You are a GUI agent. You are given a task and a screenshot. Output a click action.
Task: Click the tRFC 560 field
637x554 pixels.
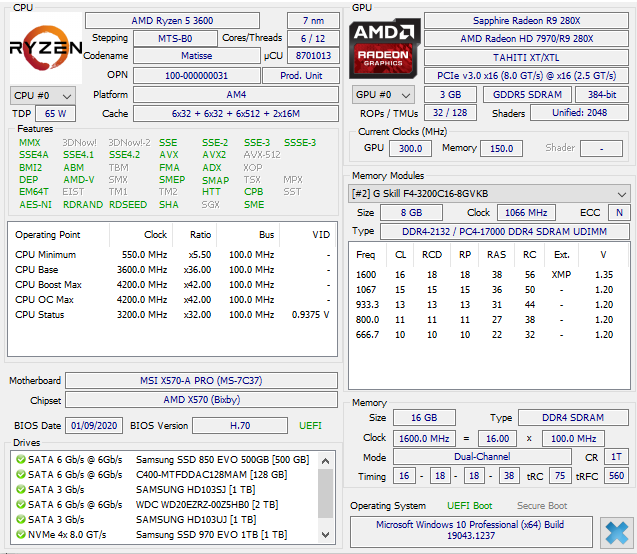[616, 476]
